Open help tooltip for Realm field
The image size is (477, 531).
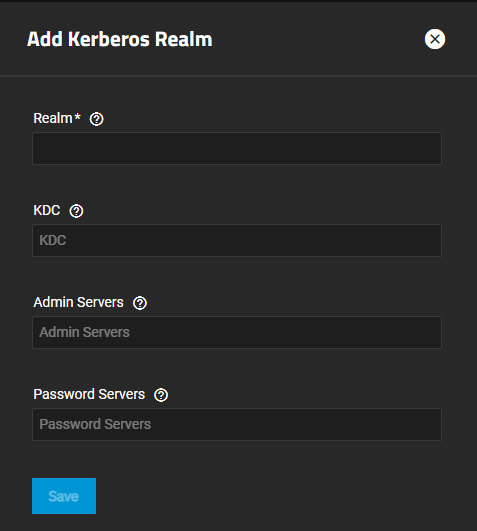tap(96, 119)
